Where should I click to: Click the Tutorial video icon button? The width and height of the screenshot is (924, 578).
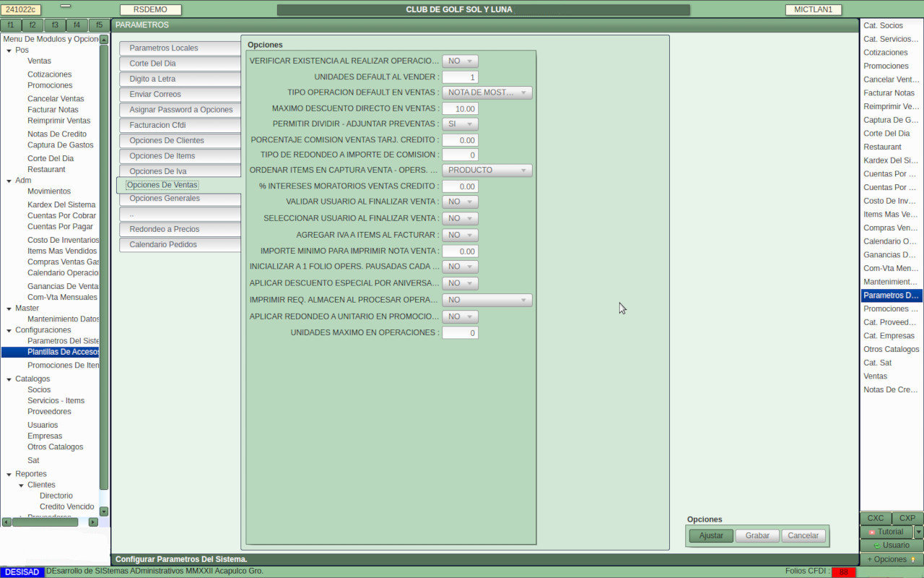coord(872,532)
